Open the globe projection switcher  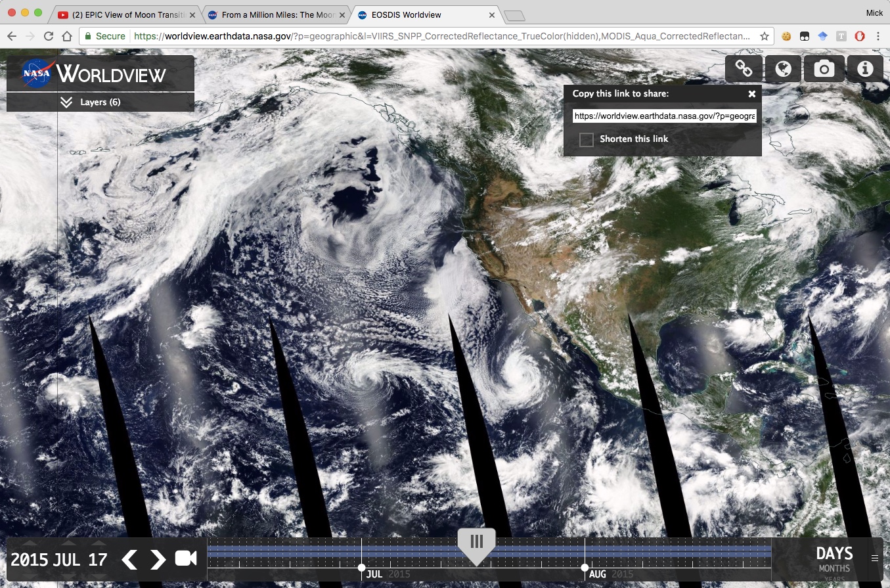coord(784,68)
